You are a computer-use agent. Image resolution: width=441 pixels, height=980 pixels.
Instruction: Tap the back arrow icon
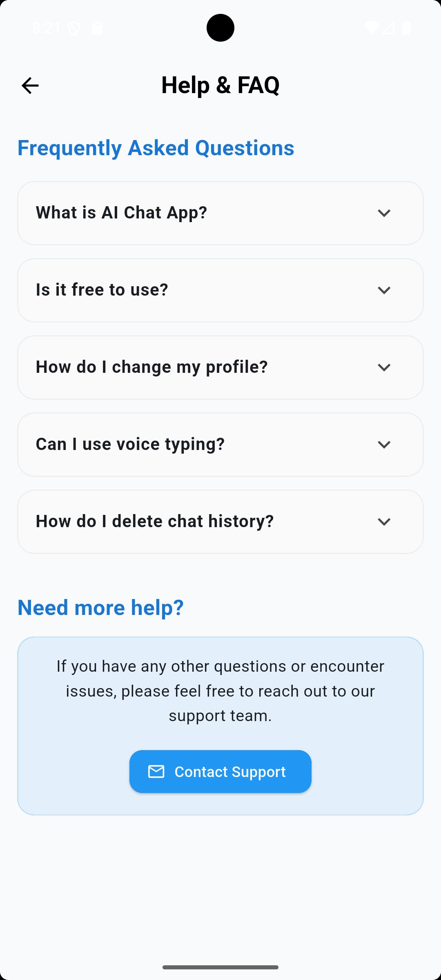pyautogui.click(x=30, y=86)
